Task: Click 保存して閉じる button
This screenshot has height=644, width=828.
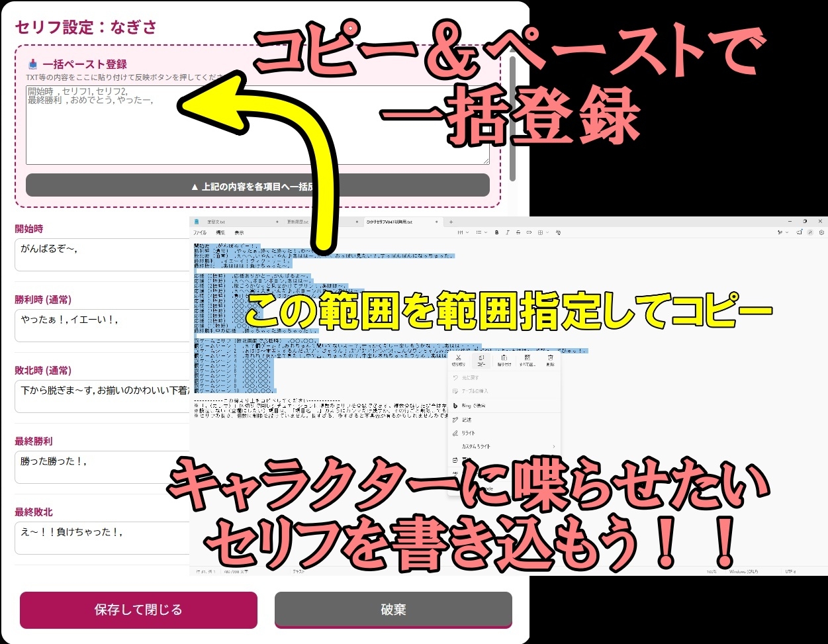Action: point(138,610)
